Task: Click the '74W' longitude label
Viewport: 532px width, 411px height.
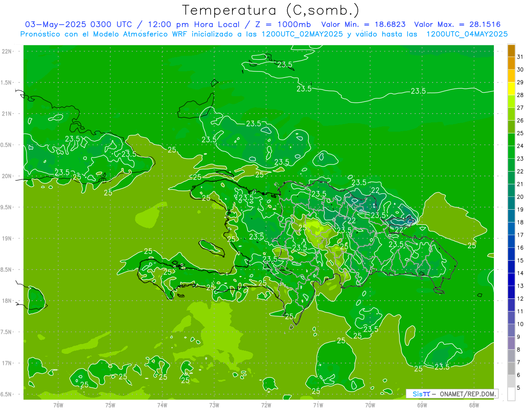Action: coord(162,405)
